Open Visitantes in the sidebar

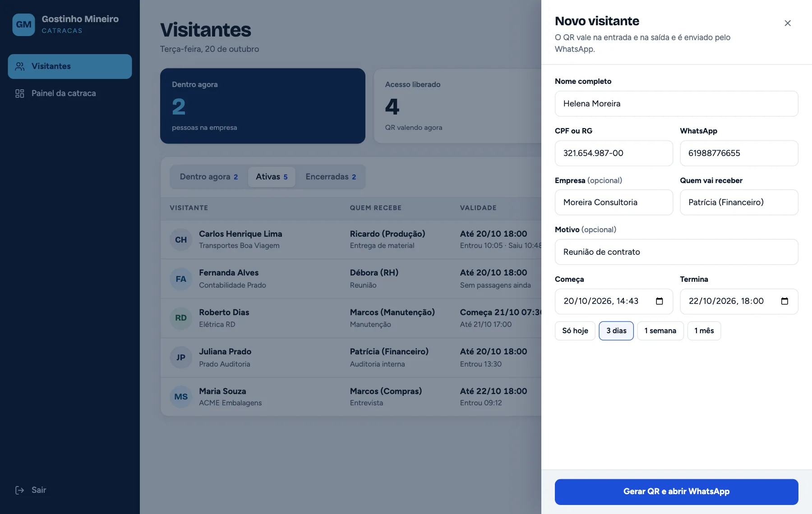(70, 66)
